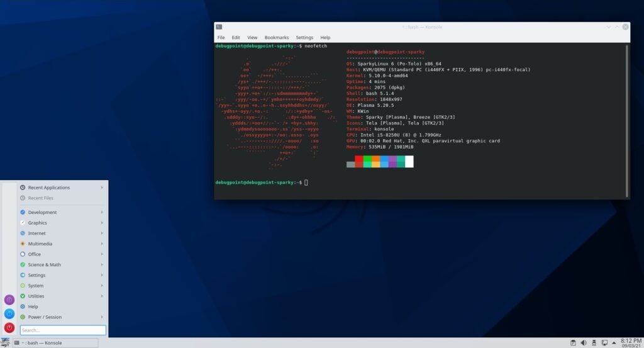The width and height of the screenshot is (644, 348).
Task: Open the clipboard tray icon
Action: (573, 343)
